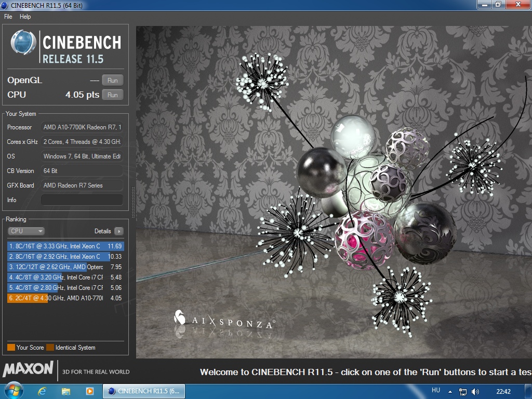Restore down the Cinebench window
Image resolution: width=532 pixels, height=399 pixels.
pyautogui.click(x=498, y=4)
